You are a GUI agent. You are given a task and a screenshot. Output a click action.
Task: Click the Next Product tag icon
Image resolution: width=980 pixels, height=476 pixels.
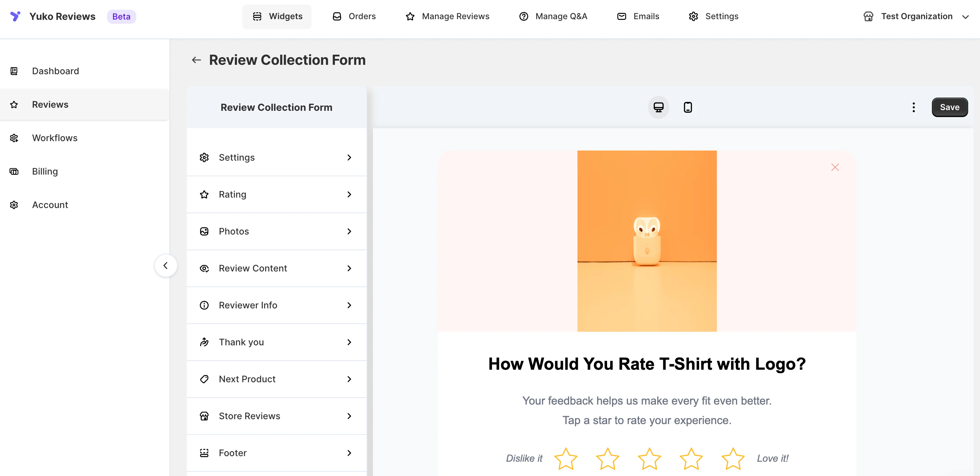click(204, 379)
